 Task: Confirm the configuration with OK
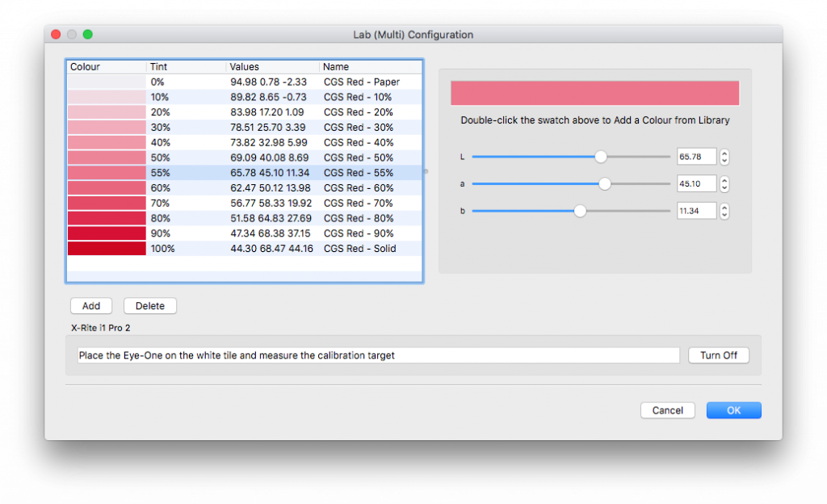pos(733,409)
